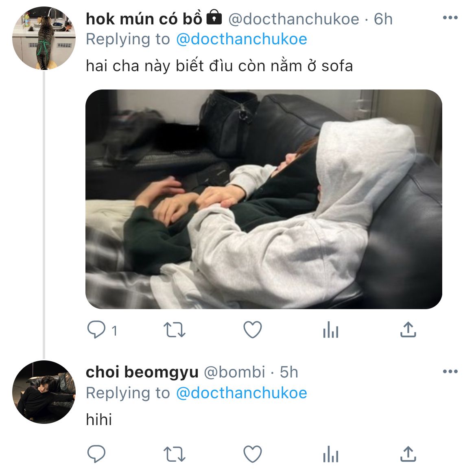The width and height of the screenshot is (476, 469).
Task: Like the sofa photo tweet
Action: coord(252,330)
